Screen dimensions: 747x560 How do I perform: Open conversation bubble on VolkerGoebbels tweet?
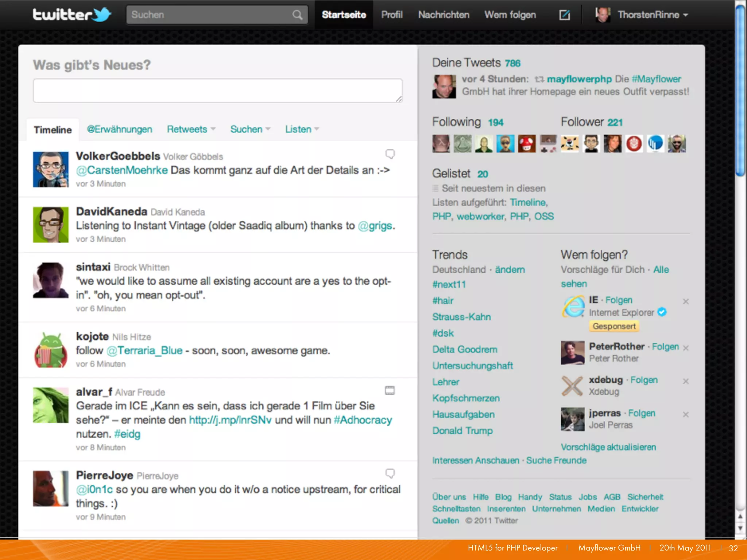click(x=390, y=154)
